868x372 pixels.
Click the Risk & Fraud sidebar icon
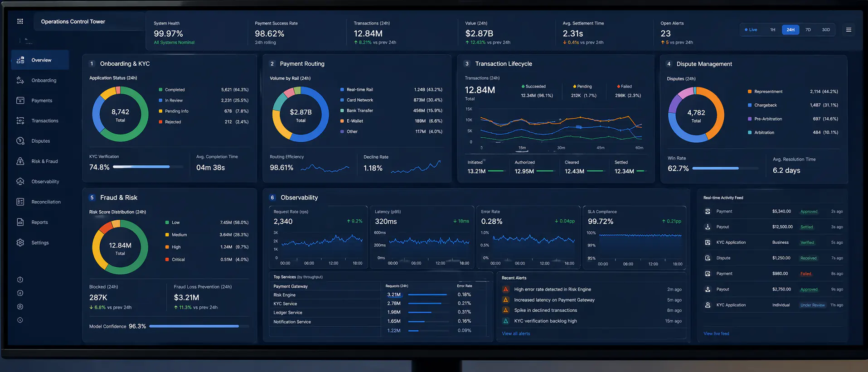pos(20,161)
